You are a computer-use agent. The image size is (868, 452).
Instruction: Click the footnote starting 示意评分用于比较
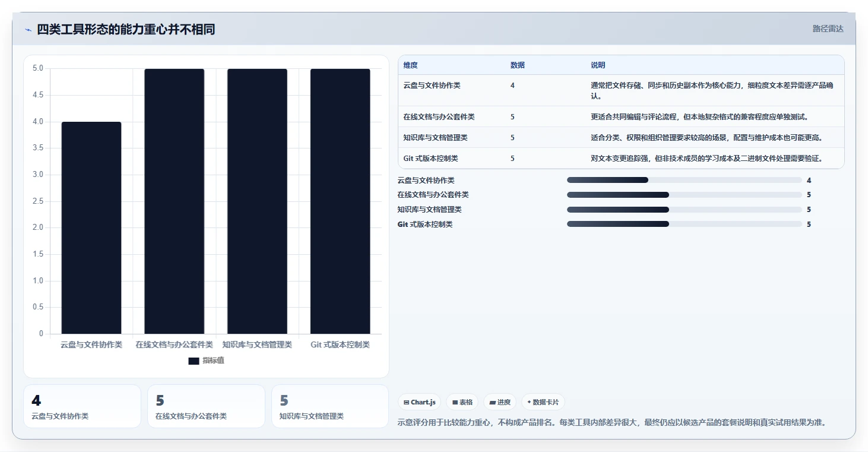pyautogui.click(x=612, y=423)
